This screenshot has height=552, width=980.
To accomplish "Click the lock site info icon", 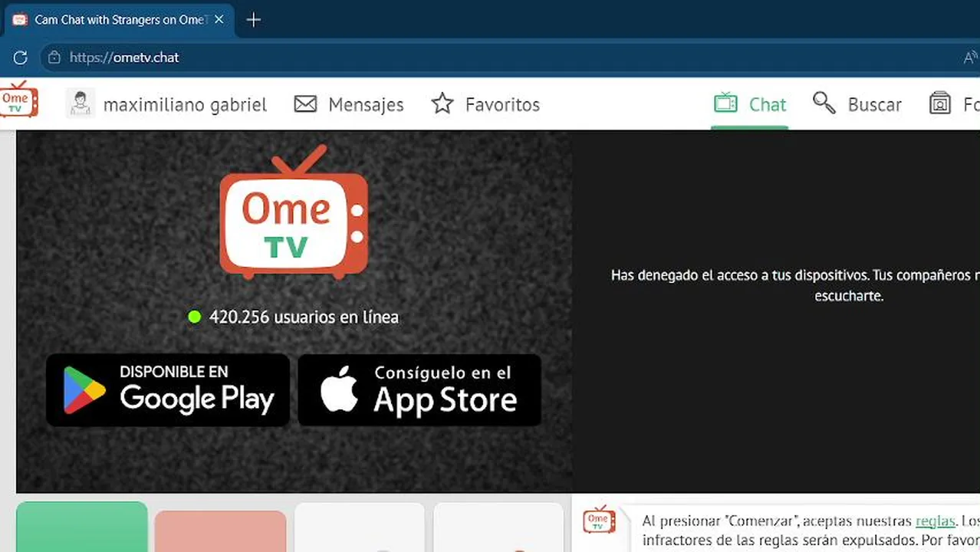I will click(x=54, y=58).
